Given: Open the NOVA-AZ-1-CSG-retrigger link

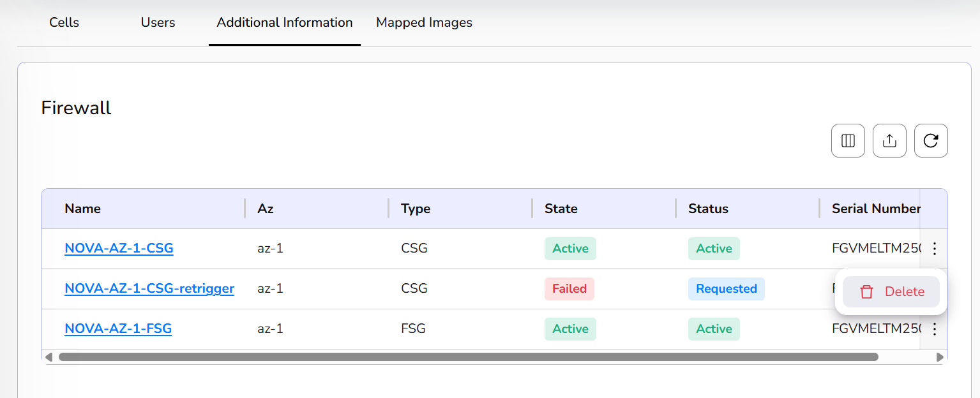Looking at the screenshot, I should [149, 288].
